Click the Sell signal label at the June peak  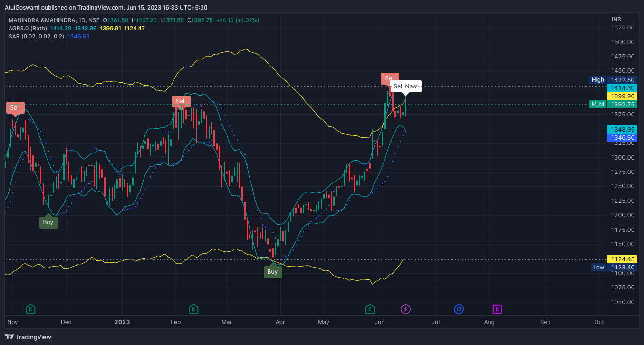[390, 78]
